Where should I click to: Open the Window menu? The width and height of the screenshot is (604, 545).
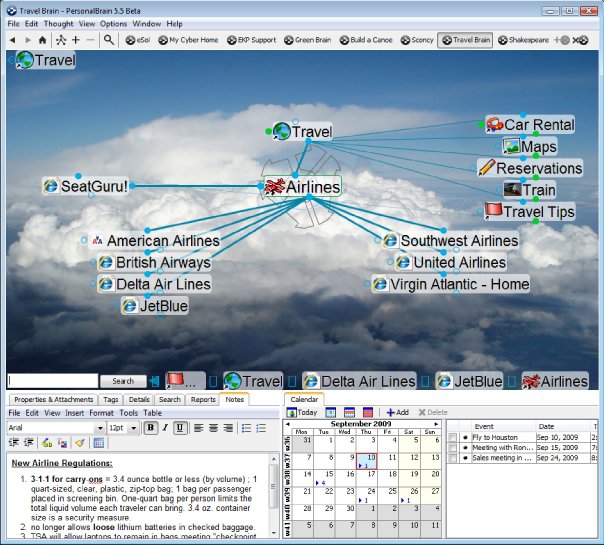point(147,24)
